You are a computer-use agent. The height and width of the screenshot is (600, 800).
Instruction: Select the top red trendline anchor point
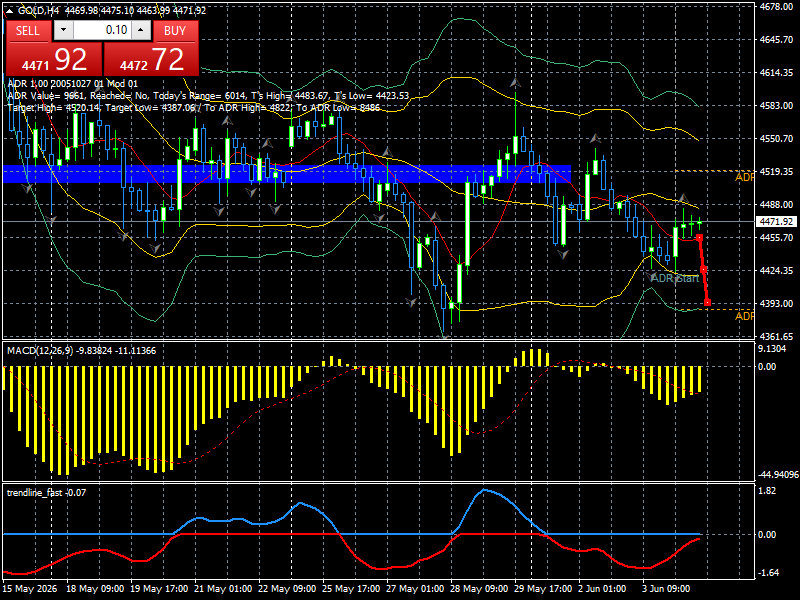(x=699, y=238)
